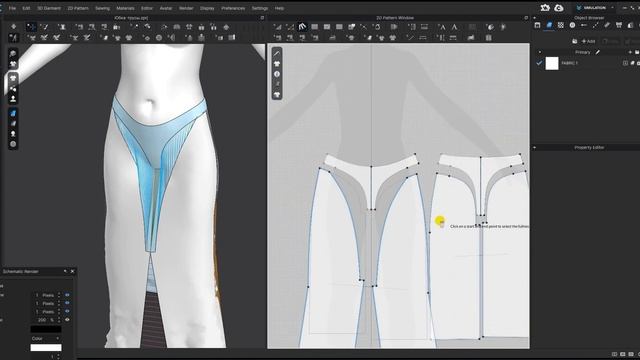The width and height of the screenshot is (640, 360).
Task: Select the FABRIC 1 row name
Action: point(569,63)
